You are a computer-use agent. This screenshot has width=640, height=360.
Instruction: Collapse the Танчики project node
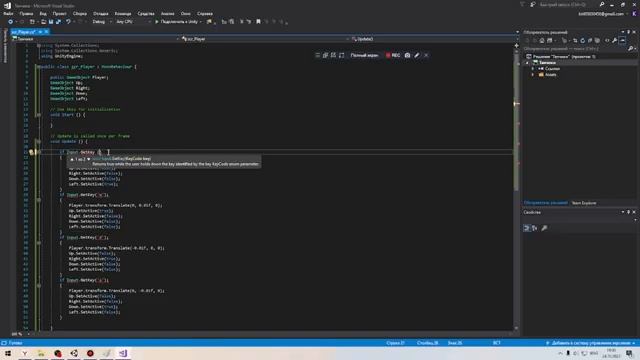527,63
